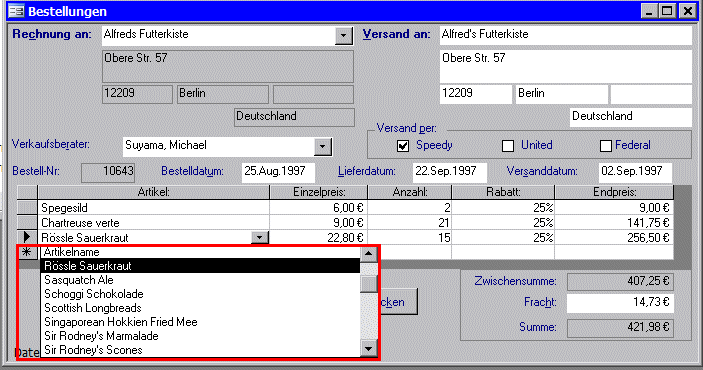Click the Spegesild row selector

27,208
